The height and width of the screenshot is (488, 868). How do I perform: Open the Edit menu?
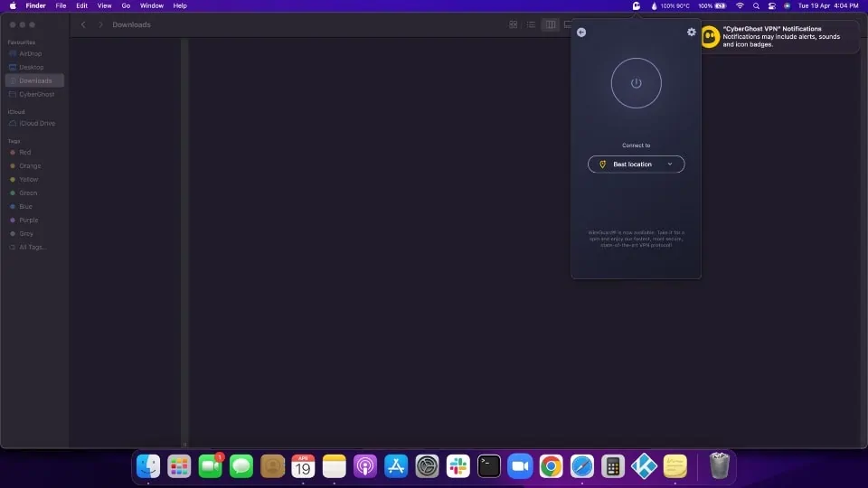(x=81, y=5)
